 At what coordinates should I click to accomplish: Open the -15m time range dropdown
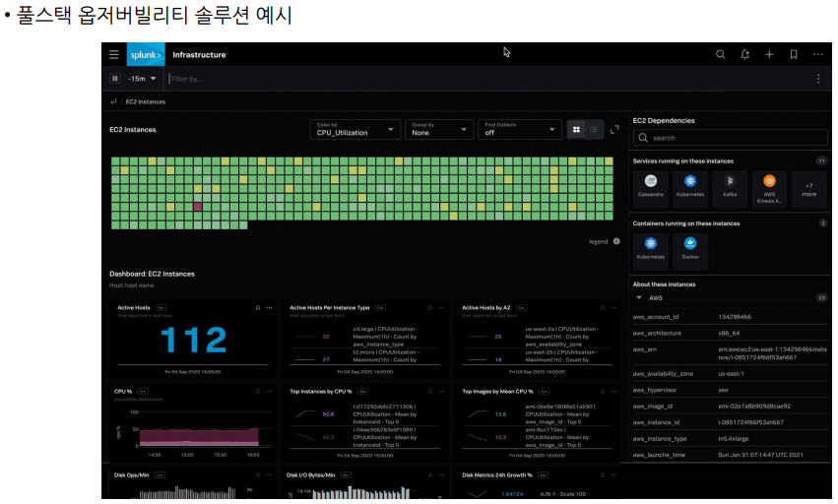pos(142,79)
